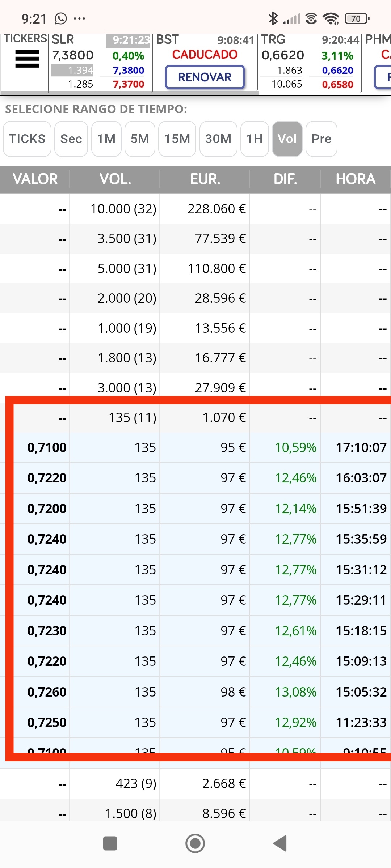The image size is (391, 868).
Task: Open the TICKERS hamburger menu
Action: pos(27,59)
